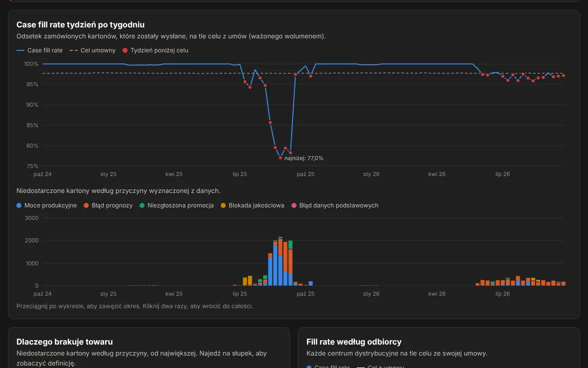
Task: Click the 'Dlaczego brakuje towaru' heading
Action: click(x=64, y=342)
